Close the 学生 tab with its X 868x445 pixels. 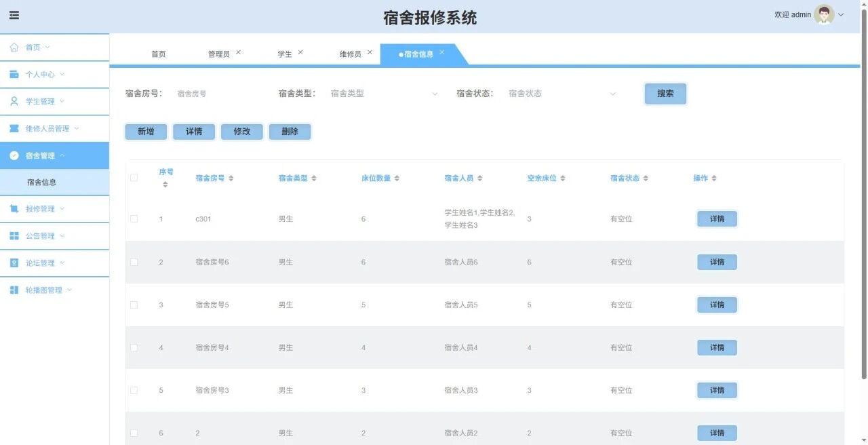point(300,52)
